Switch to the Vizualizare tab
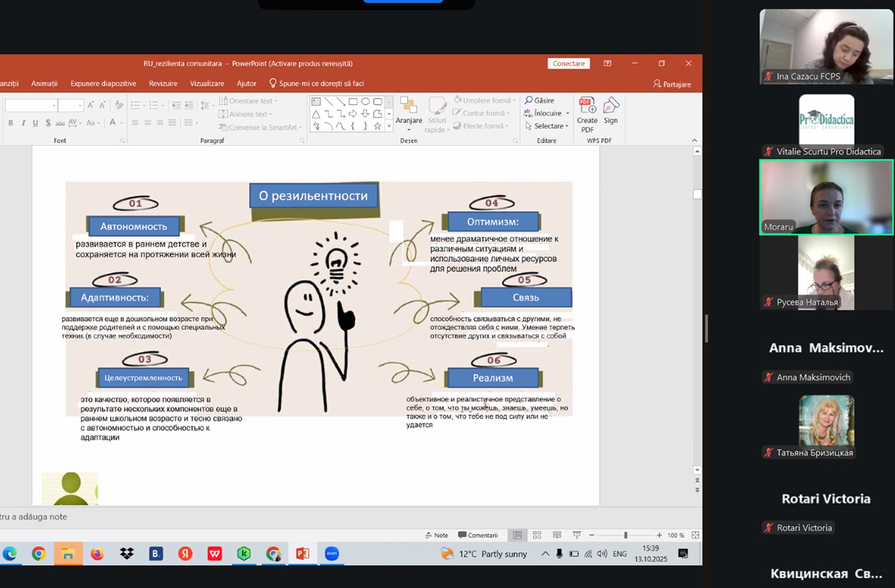The image size is (895, 588). (x=206, y=84)
